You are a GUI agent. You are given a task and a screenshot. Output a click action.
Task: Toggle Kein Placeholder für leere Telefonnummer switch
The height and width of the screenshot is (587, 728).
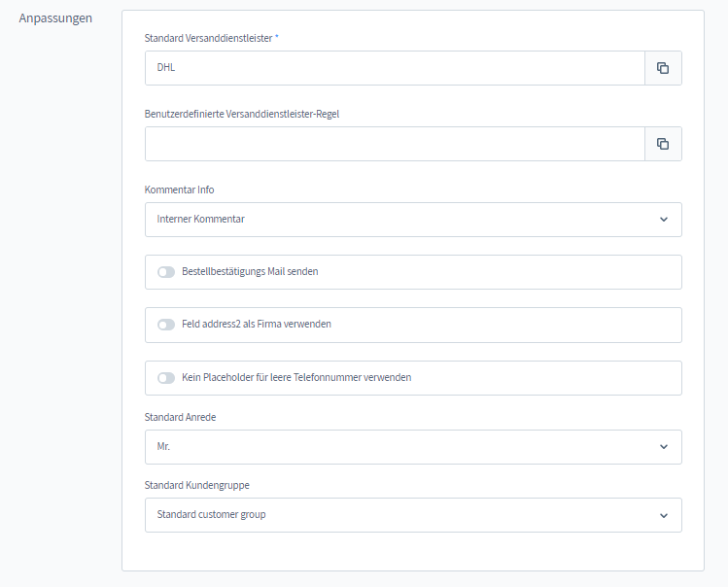pyautogui.click(x=166, y=378)
